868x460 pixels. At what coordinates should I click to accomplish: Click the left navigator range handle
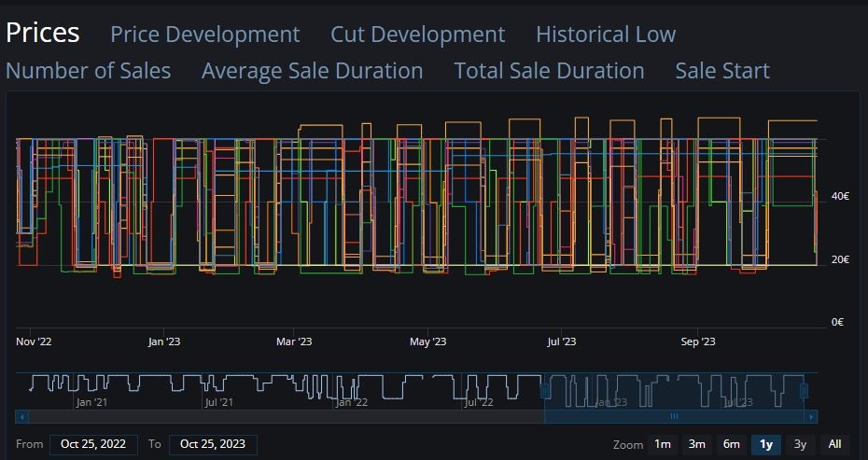click(x=545, y=389)
